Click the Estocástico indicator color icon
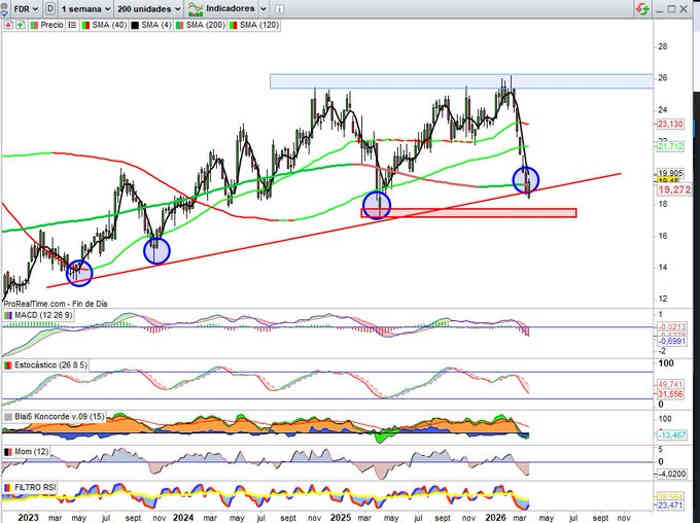The image size is (700, 523). (7, 366)
